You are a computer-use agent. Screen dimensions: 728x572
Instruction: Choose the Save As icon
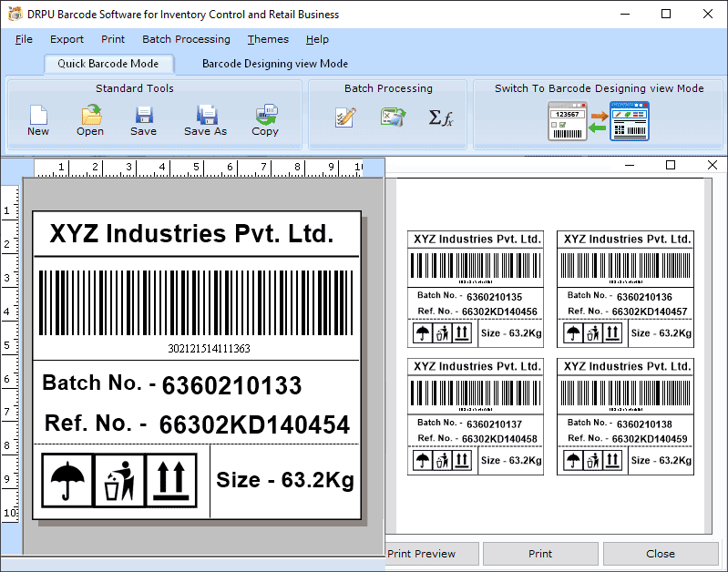point(207,115)
